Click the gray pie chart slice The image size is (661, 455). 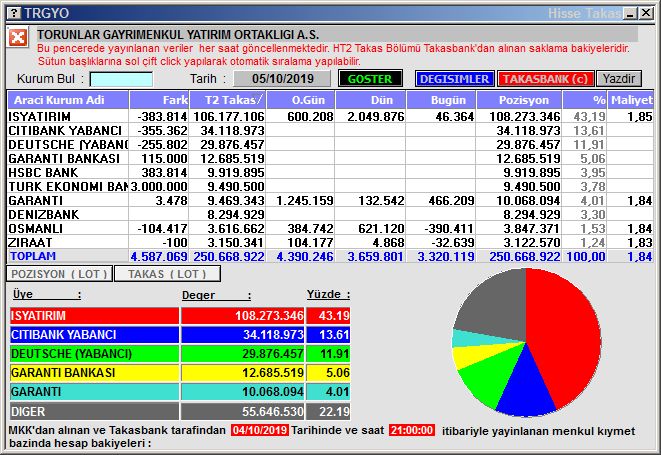tap(495, 306)
